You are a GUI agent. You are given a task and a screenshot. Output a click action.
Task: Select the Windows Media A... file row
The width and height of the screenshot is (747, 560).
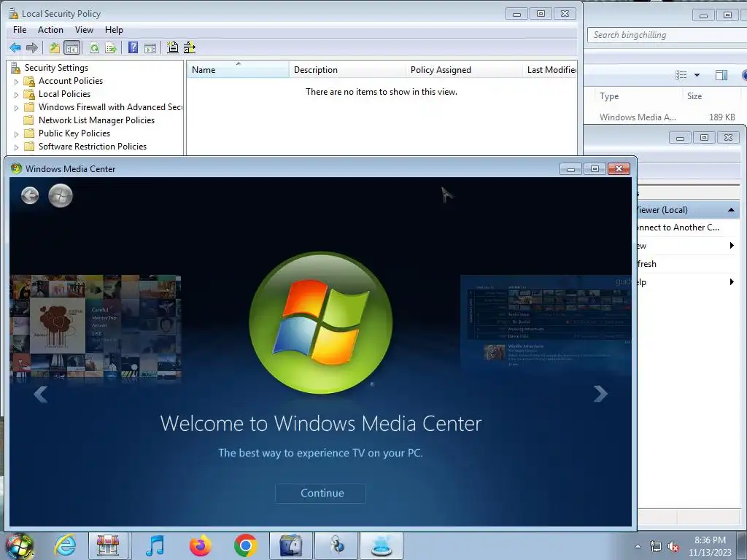click(x=667, y=117)
